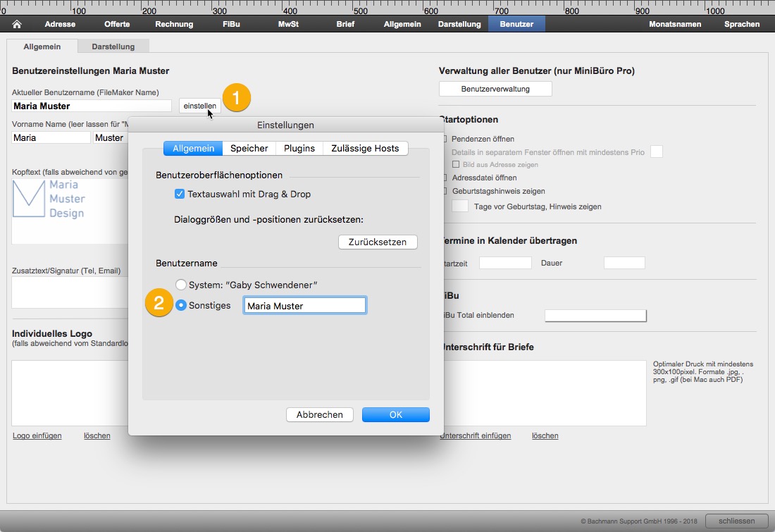The height and width of the screenshot is (532, 775).
Task: Open the Monatsnamen menu item
Action: pyautogui.click(x=675, y=24)
